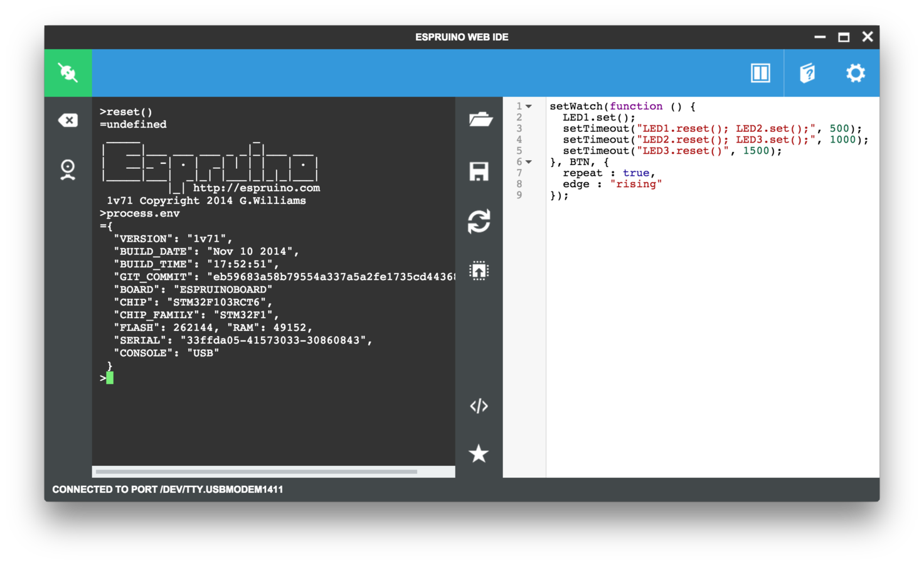
Task: Click the Connected to port status text
Action: coord(167,490)
